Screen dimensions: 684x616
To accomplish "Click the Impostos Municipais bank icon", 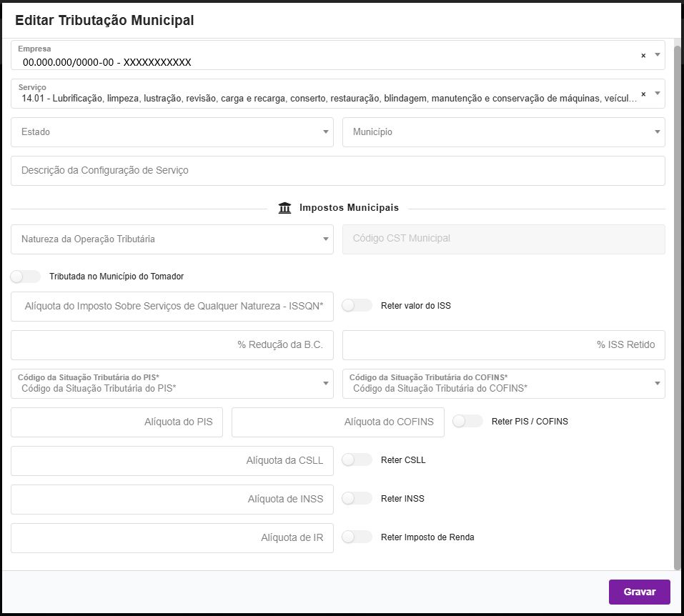I will pos(284,208).
